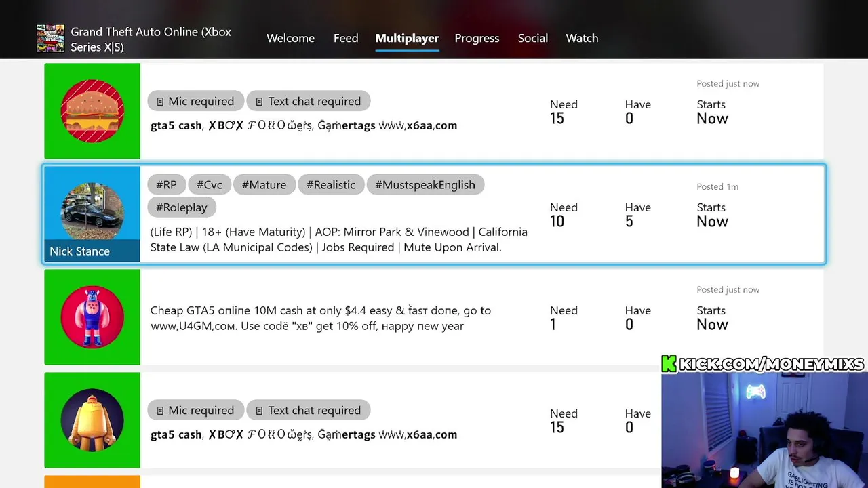Click the #MustspeakEnglish tag
868x488 pixels.
tap(425, 184)
